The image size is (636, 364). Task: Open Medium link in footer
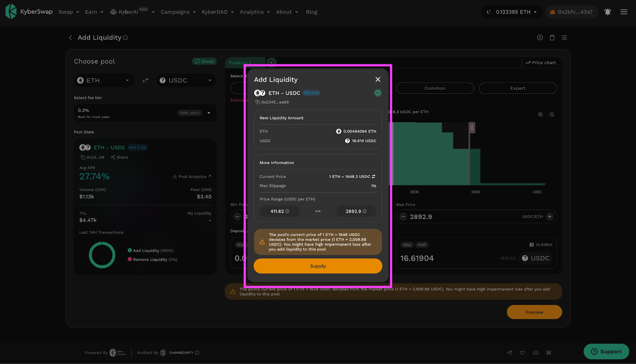click(x=549, y=352)
